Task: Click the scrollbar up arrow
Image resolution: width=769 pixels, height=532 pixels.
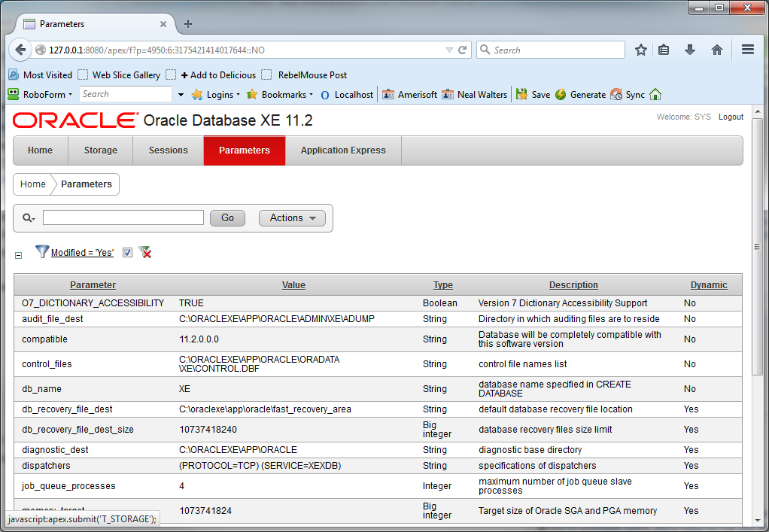Action: 757,112
